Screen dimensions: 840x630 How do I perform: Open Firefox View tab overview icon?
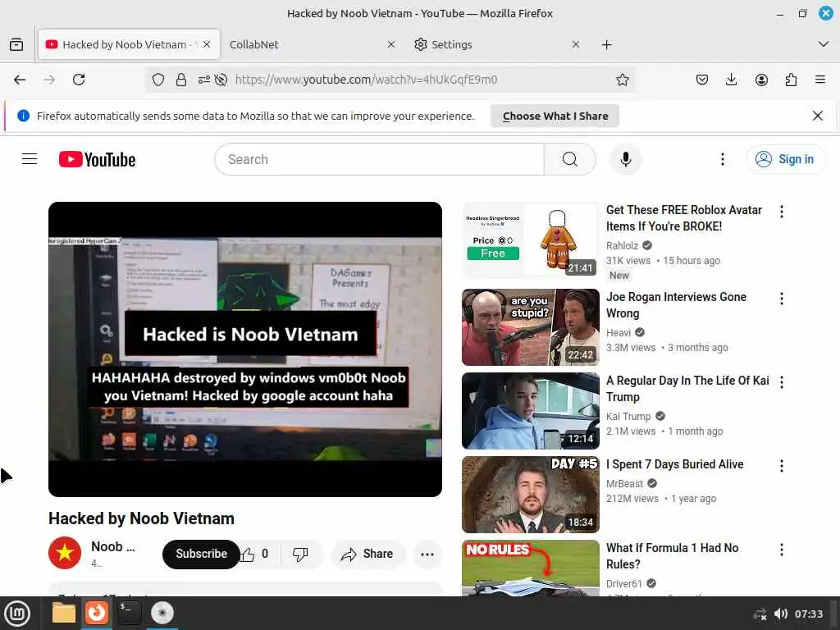16,44
